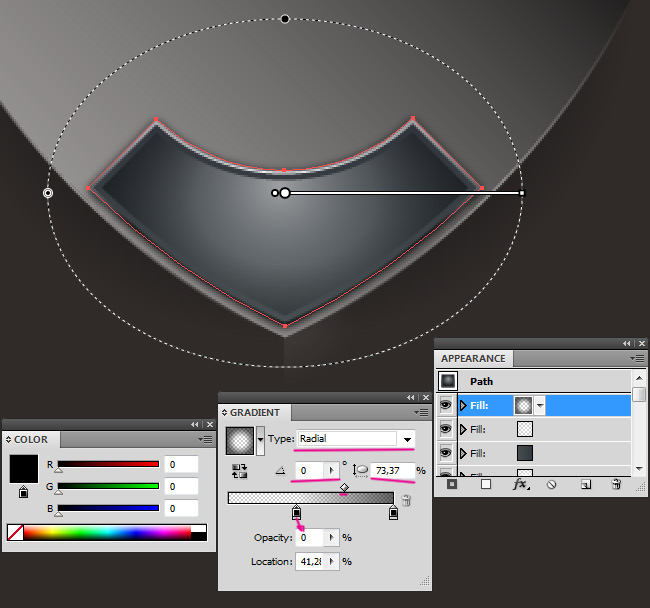Screen dimensions: 650x608
Task: Click Add New Effect fx icon
Action: (x=519, y=484)
